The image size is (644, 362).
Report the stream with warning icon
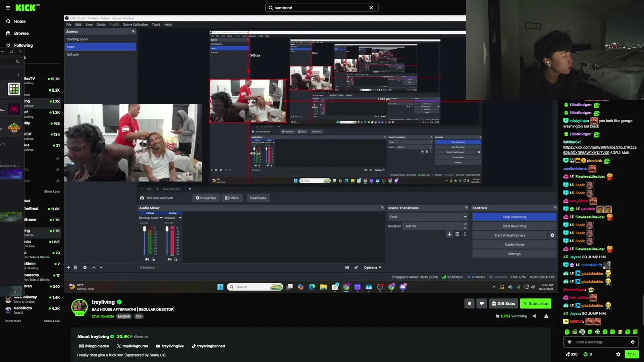point(546,316)
